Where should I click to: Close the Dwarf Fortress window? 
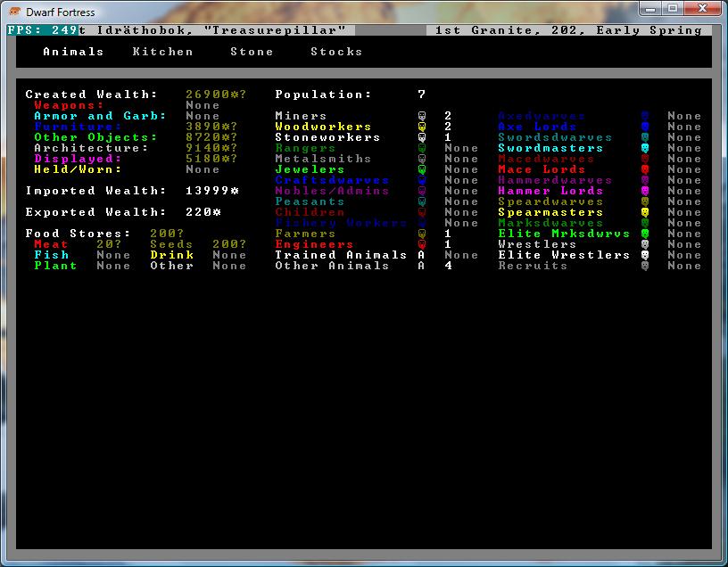point(702,9)
